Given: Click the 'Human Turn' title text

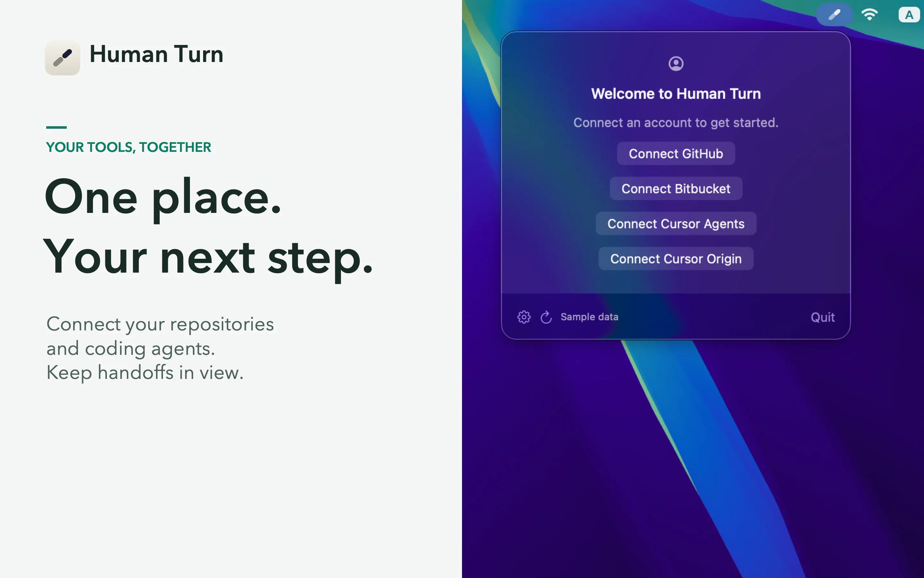Looking at the screenshot, I should pyautogui.click(x=156, y=54).
